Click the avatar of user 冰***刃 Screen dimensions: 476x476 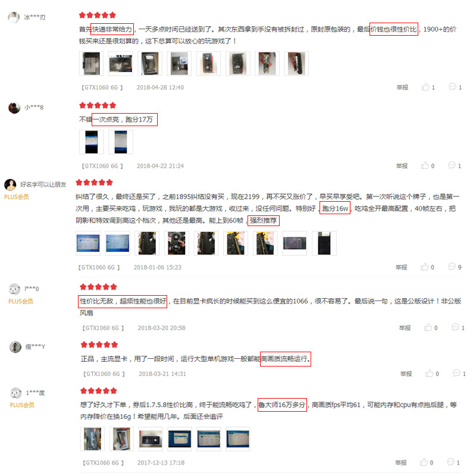pos(14,17)
